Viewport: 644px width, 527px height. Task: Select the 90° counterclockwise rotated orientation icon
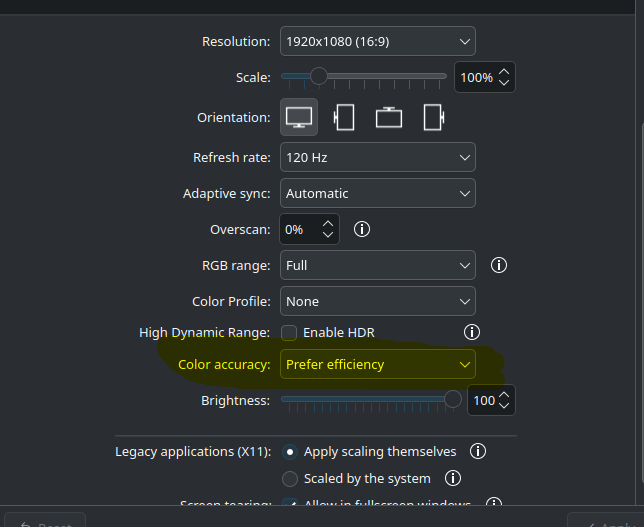[433, 117]
